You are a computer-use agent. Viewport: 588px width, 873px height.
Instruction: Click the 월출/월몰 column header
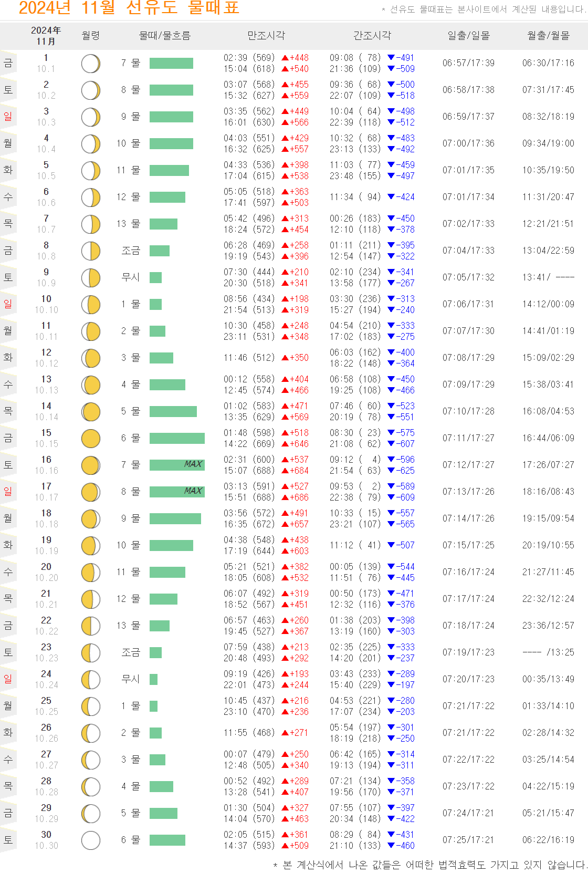coord(549,36)
